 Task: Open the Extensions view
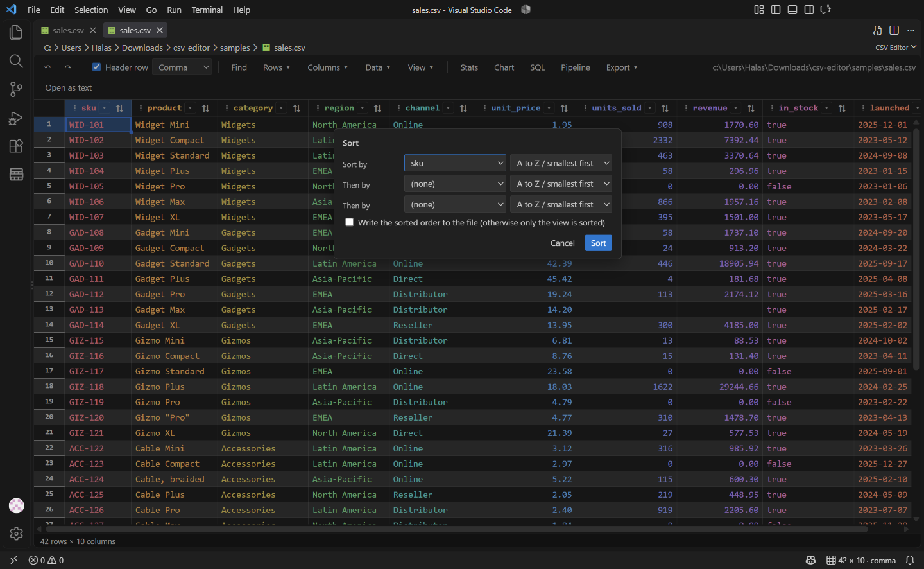click(x=16, y=146)
